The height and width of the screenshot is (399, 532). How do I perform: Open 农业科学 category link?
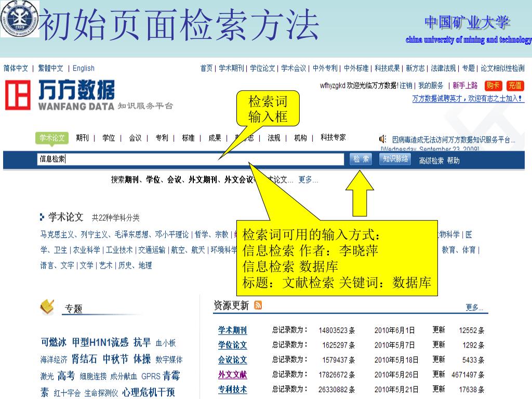pyautogui.click(x=87, y=250)
